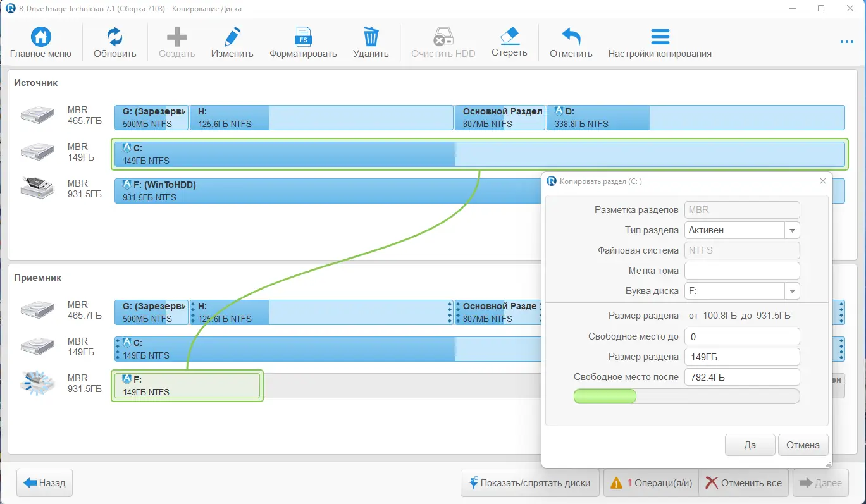Select the 465.7ГБ disk icon under Приемник
This screenshot has height=504, width=866.
tap(38, 309)
